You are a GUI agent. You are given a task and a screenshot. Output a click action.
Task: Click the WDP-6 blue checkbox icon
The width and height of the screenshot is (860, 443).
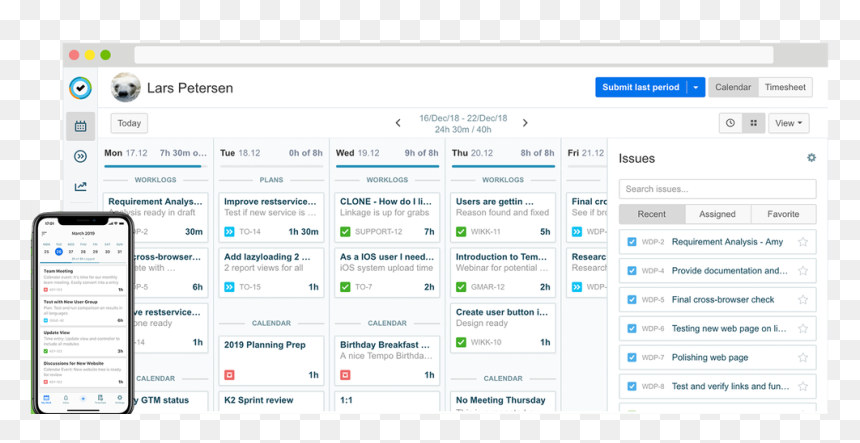point(632,328)
